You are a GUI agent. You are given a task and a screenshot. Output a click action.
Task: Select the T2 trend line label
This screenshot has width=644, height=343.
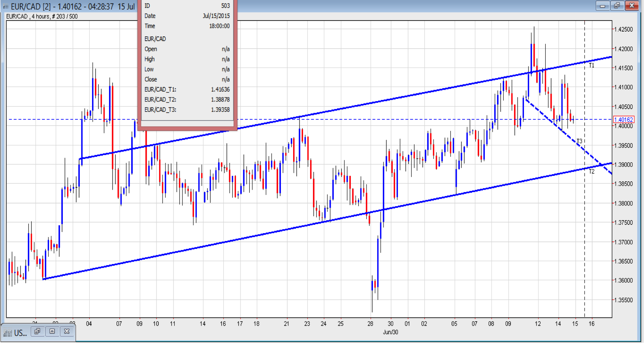tap(591, 171)
